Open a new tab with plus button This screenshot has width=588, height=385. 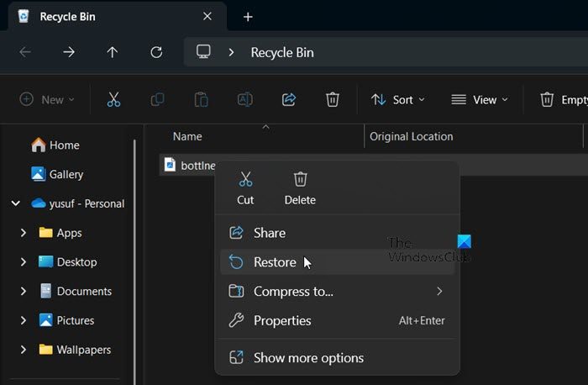pos(248,17)
